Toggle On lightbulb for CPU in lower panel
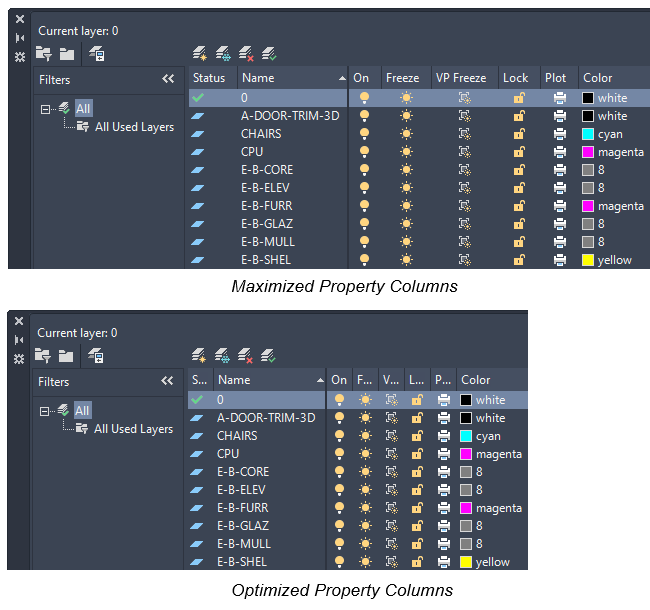Screen dimensions: 650x610 (x=340, y=454)
